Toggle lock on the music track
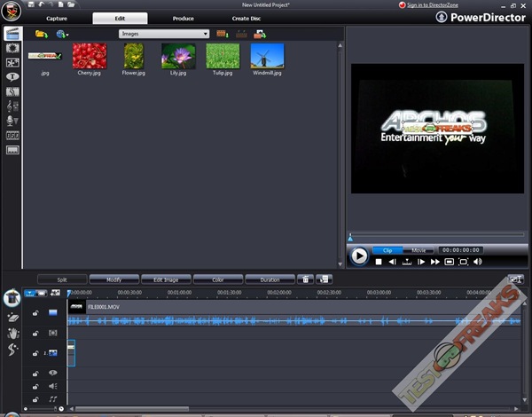Image resolution: width=532 pixels, height=417 pixels. click(x=35, y=400)
